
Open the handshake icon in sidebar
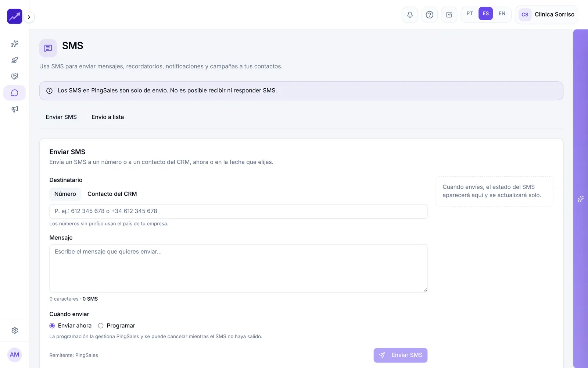click(15, 77)
